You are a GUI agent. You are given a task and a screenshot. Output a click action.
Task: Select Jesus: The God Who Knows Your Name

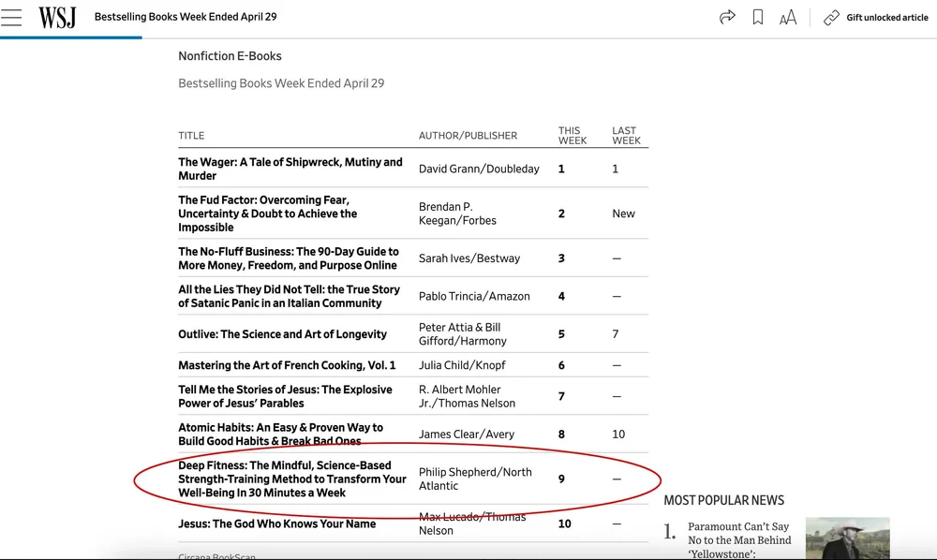click(x=276, y=523)
